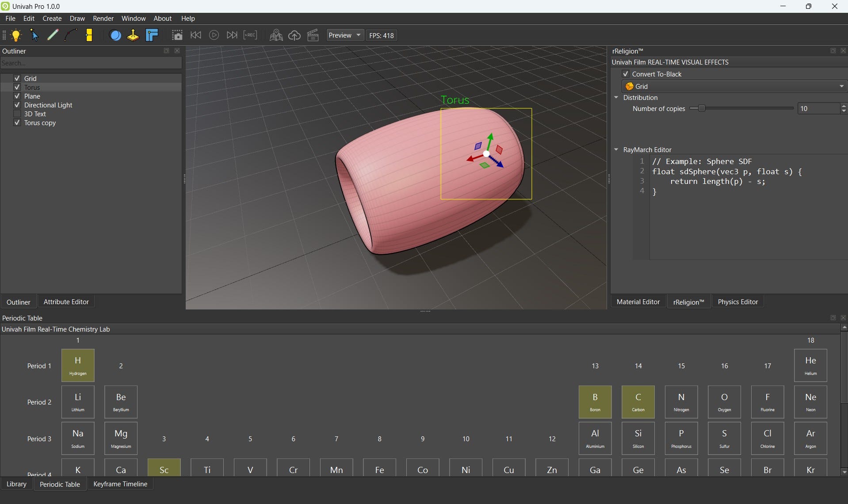This screenshot has height=504, width=848.
Task: Decrease Number of copies with the down arrow
Action: coord(844,111)
